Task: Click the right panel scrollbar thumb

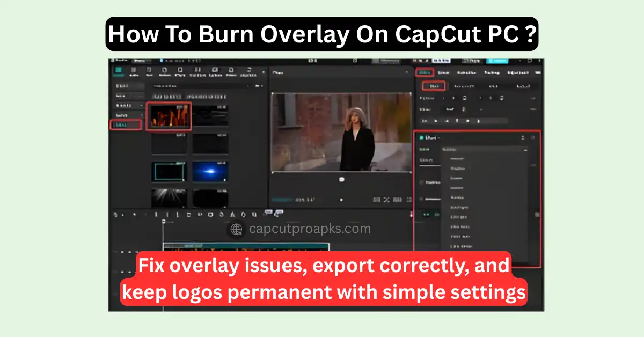Action: 537,215
